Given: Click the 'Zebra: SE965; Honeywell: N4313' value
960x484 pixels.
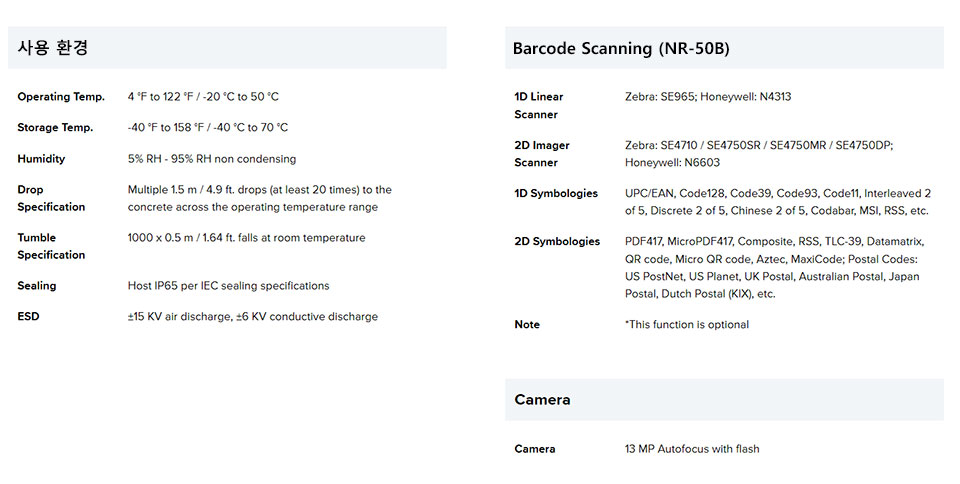Looking at the screenshot, I should tap(708, 97).
